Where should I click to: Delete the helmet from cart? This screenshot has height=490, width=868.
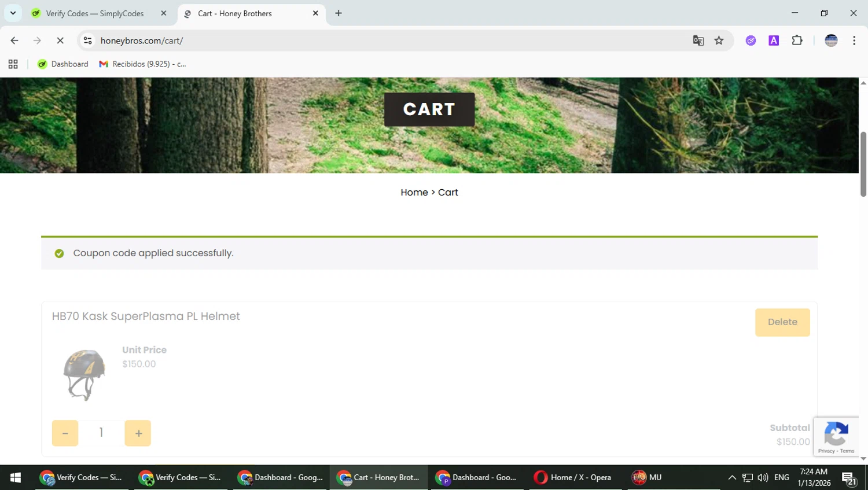click(x=782, y=322)
